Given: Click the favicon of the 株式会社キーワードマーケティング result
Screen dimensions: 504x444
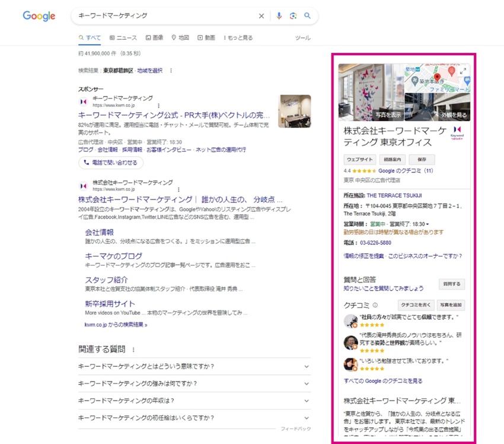Looking at the screenshot, I should 84,186.
